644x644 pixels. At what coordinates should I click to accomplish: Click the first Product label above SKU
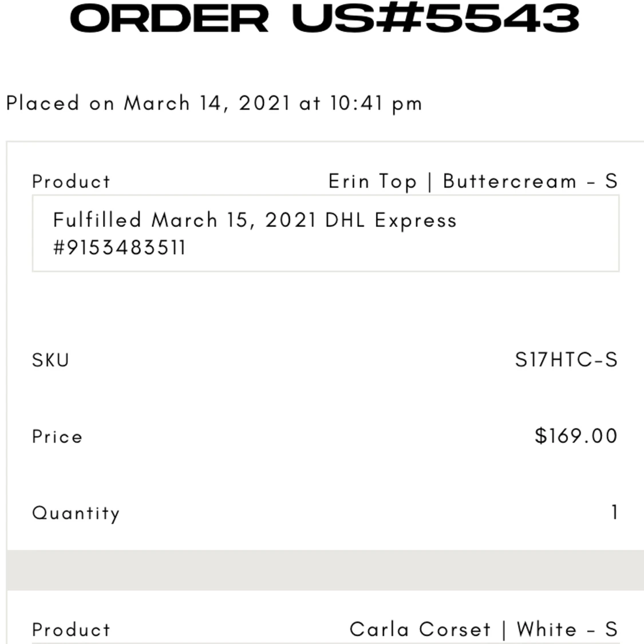tap(71, 182)
